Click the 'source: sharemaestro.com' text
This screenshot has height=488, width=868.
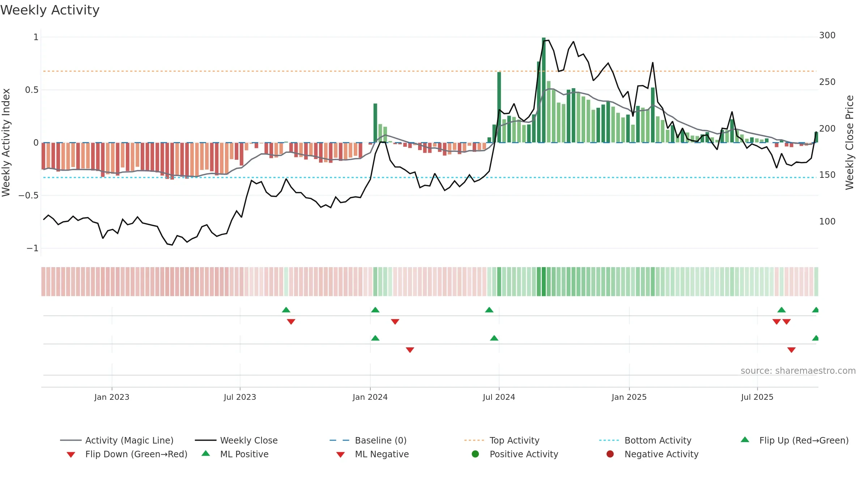(x=798, y=371)
